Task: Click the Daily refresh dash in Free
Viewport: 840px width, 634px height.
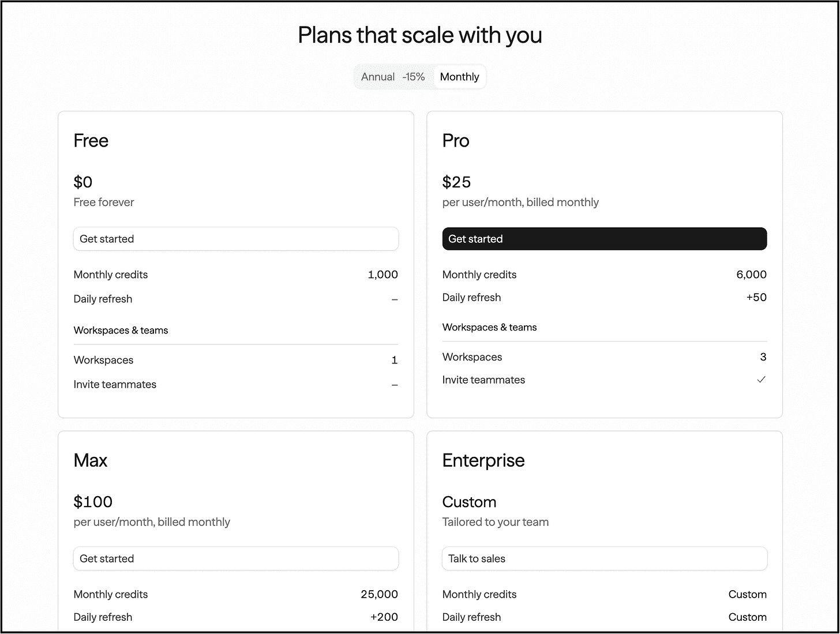Action: pyautogui.click(x=395, y=299)
